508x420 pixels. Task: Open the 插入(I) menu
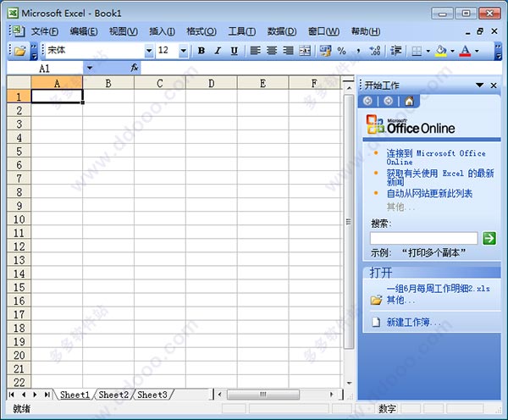pos(162,31)
